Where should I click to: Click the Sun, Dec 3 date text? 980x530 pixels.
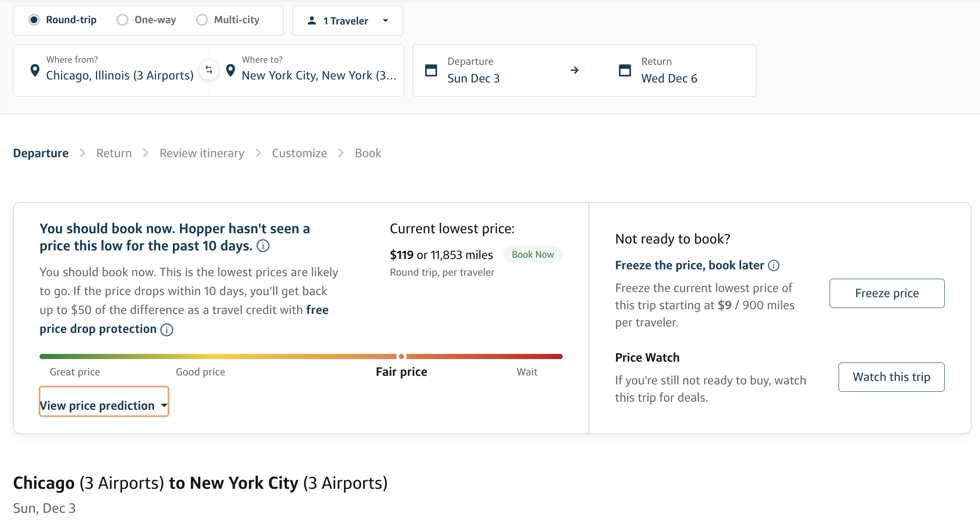pyautogui.click(x=44, y=509)
